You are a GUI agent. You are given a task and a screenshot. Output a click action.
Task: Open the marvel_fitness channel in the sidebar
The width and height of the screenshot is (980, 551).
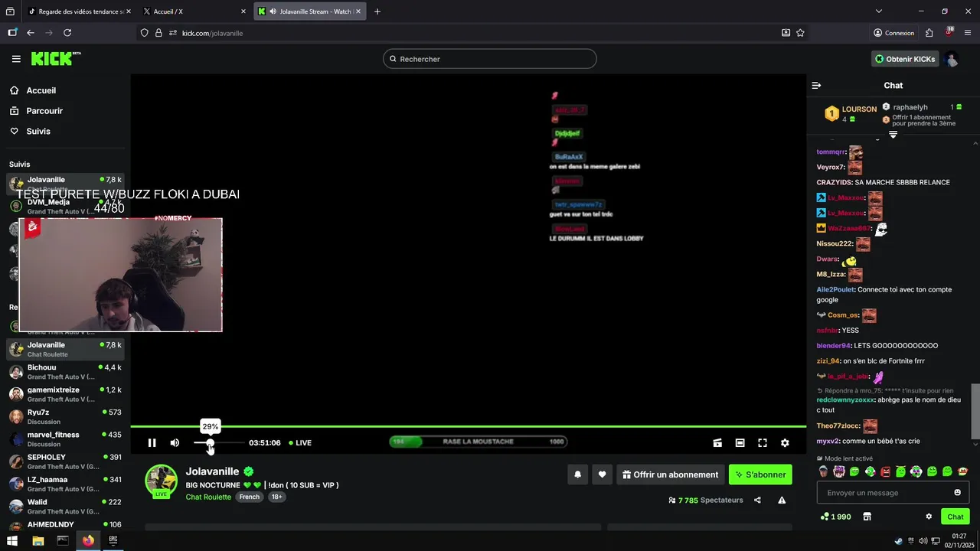coord(65,439)
